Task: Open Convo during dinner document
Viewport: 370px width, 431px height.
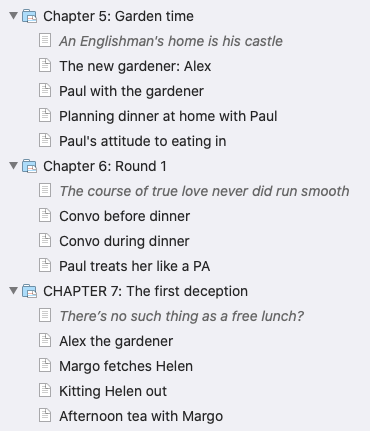Action: tap(124, 241)
